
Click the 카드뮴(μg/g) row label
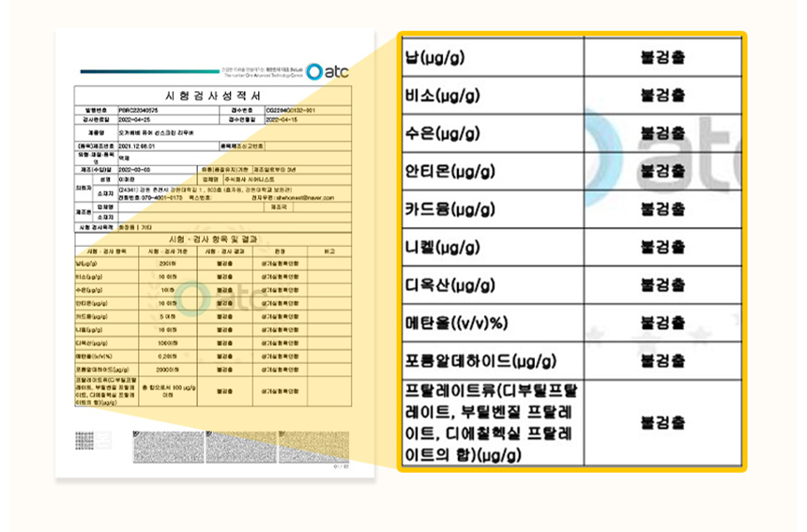447,208
